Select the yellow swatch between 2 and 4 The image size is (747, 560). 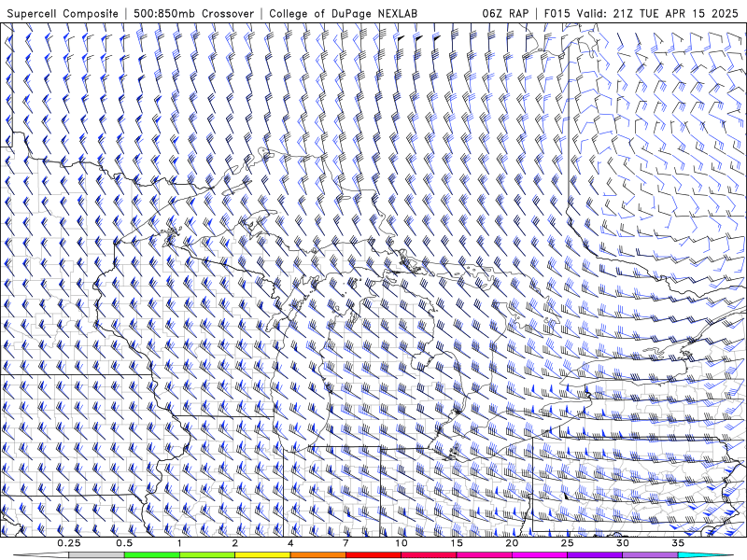click(x=262, y=555)
